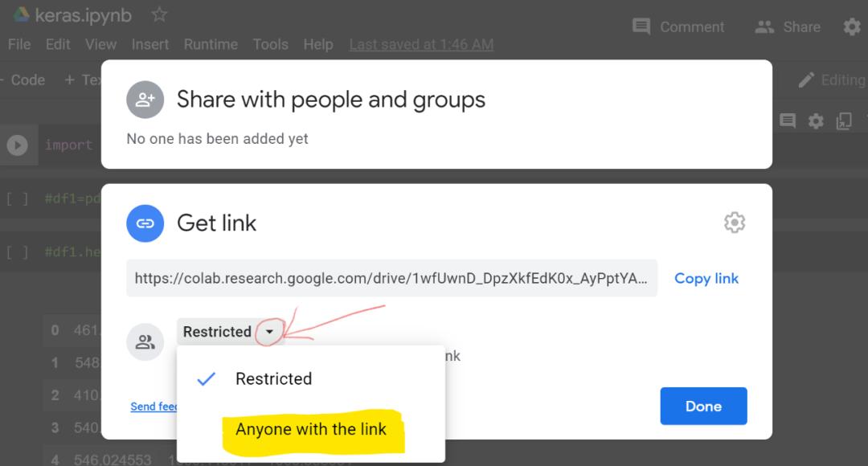This screenshot has width=868, height=466.
Task: Click Copy link
Action: (706, 278)
